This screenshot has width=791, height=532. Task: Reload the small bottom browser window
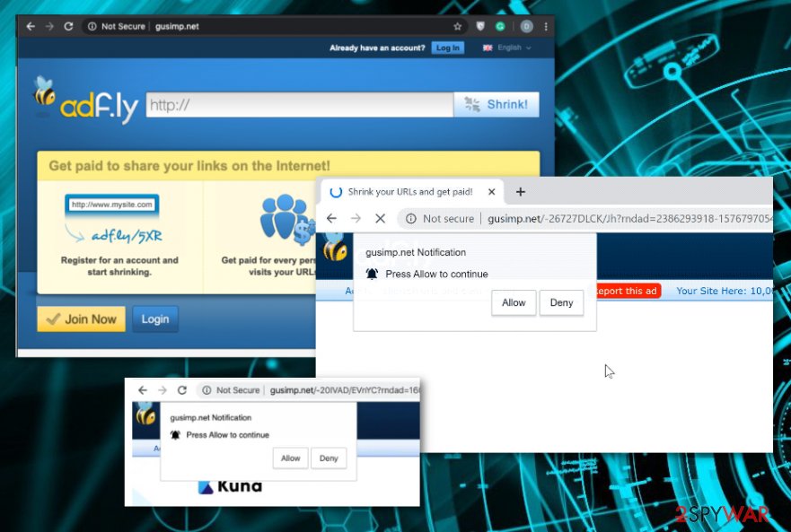182,390
